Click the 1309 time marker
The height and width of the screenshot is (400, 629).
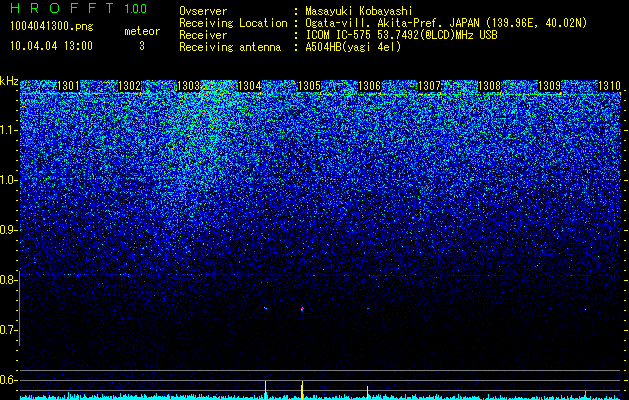tap(550, 86)
